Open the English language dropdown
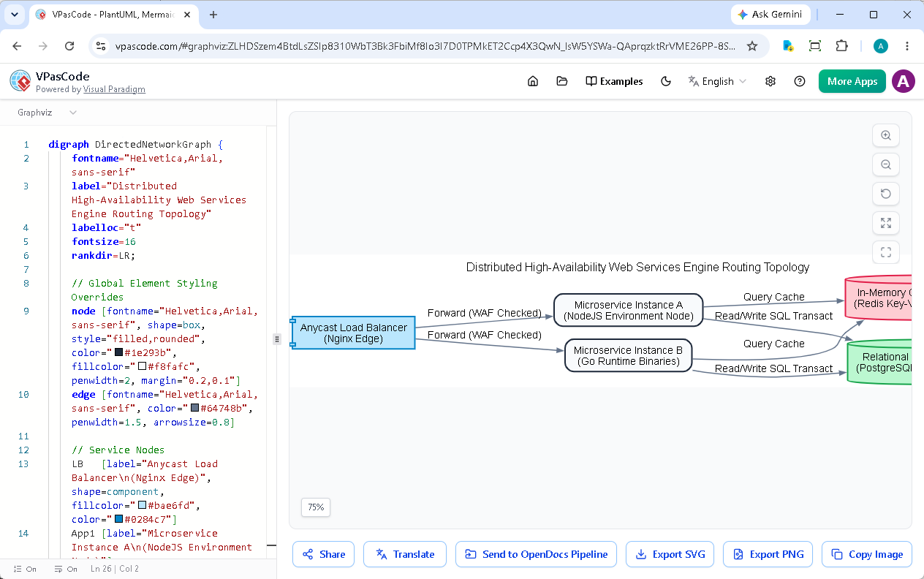Image resolution: width=924 pixels, height=579 pixels. point(717,81)
